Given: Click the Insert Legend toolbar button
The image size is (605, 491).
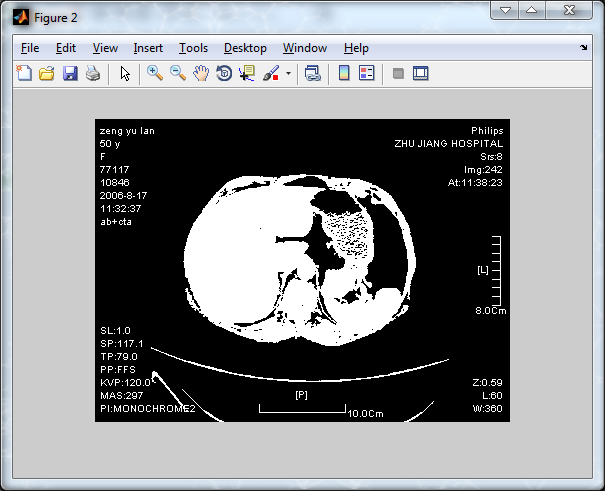Looking at the screenshot, I should click(x=366, y=73).
